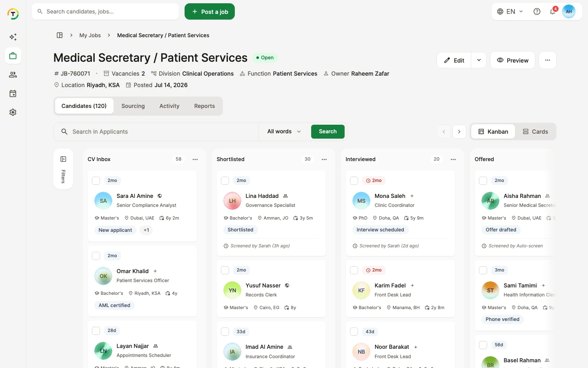Image resolution: width=588 pixels, height=368 pixels.
Task: Switch to the Sourcing tab
Action: (133, 106)
